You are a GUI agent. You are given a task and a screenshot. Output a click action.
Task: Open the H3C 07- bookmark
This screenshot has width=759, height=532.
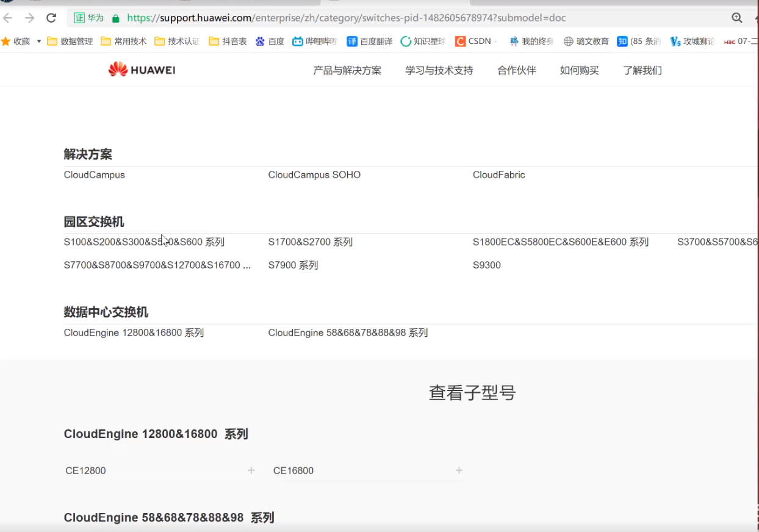pyautogui.click(x=741, y=41)
